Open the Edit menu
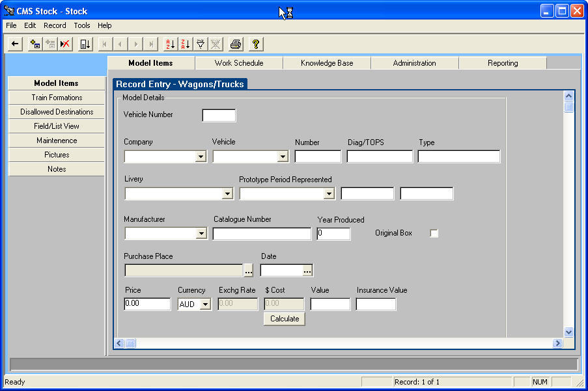The width and height of the screenshot is (588, 391). [30, 25]
